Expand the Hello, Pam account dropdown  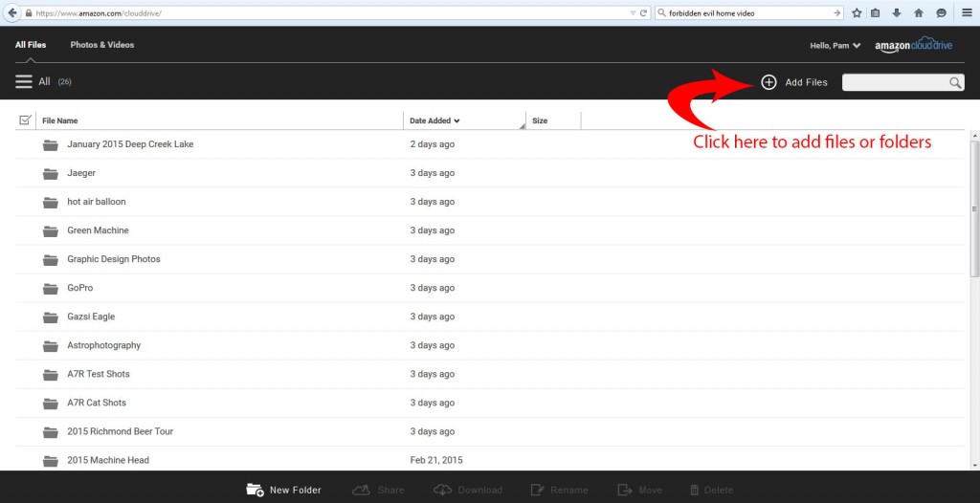pos(835,46)
